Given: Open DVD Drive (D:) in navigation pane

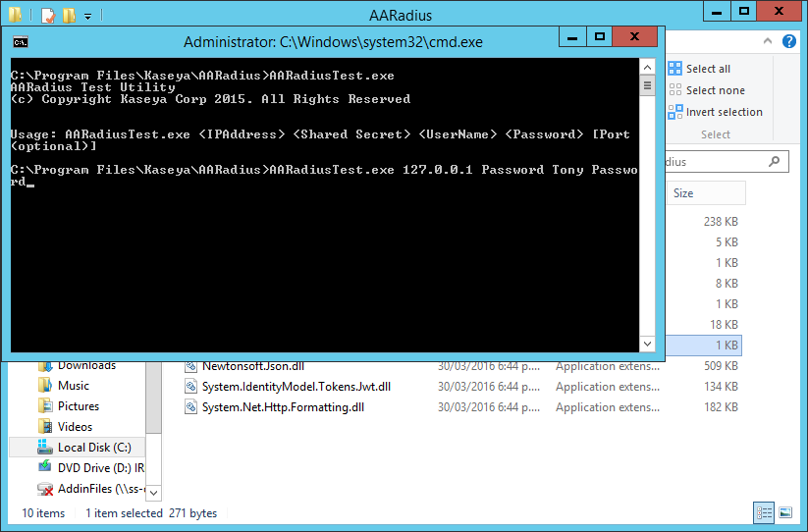Looking at the screenshot, I should pos(101,468).
